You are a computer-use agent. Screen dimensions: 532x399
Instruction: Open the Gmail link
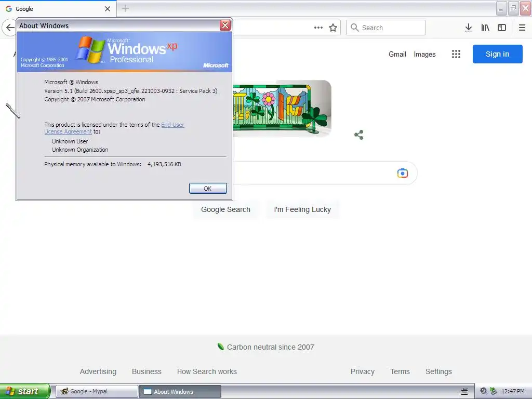click(397, 54)
